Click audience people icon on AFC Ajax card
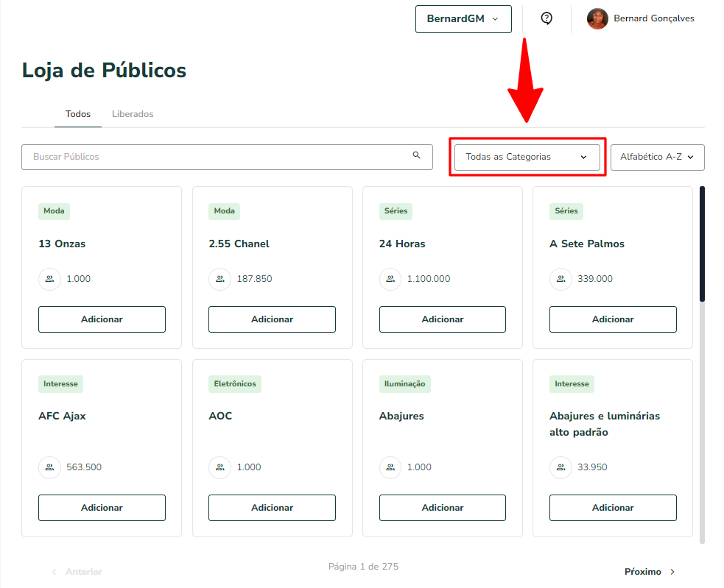Image resolution: width=724 pixels, height=588 pixels. tap(50, 467)
